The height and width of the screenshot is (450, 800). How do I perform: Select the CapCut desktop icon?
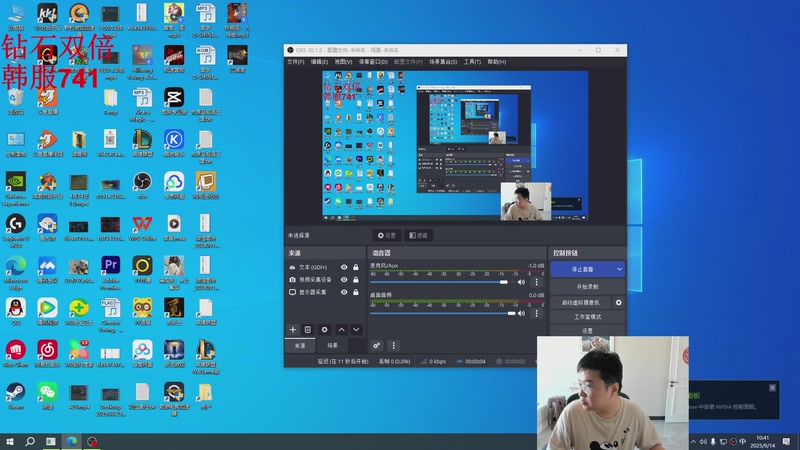coord(174,102)
